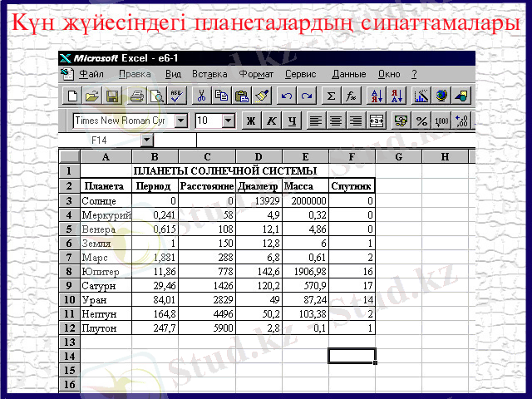The image size is (532, 399).
Task: Click the Расстояние header cell
Action: click(207, 186)
